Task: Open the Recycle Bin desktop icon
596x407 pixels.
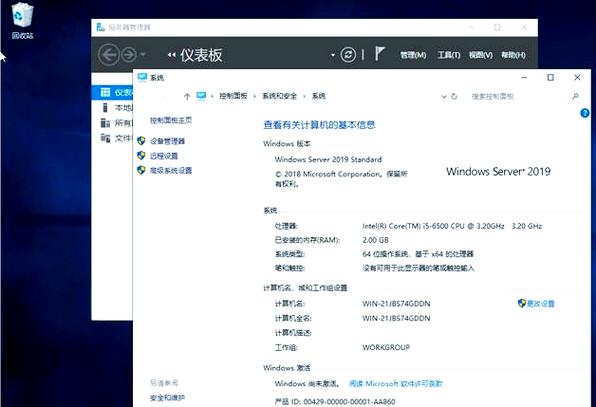Action: [22, 21]
